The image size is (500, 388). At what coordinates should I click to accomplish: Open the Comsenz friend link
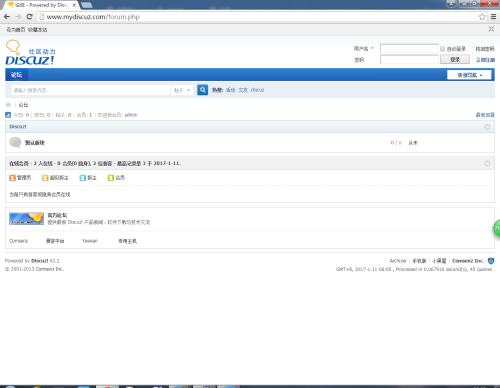coord(19,241)
